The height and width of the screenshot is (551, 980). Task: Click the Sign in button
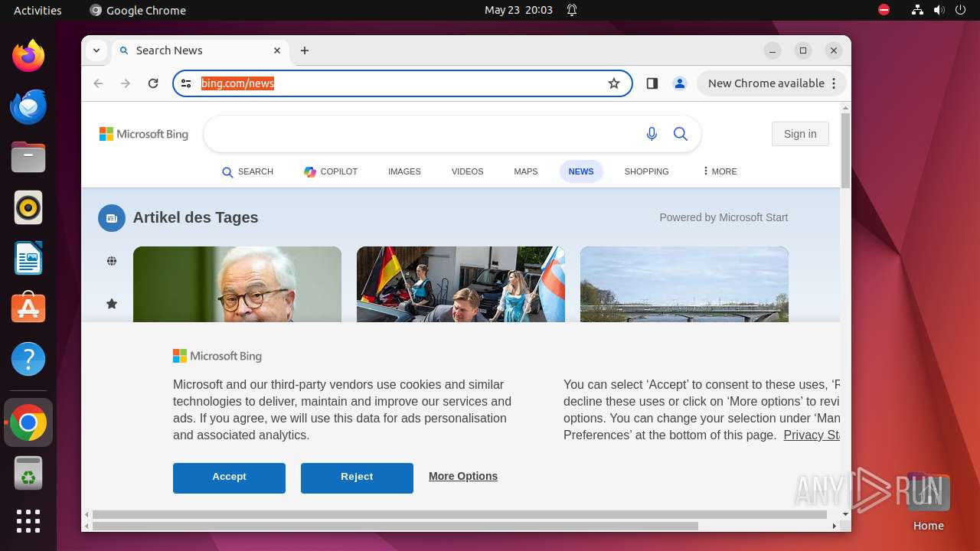tap(800, 134)
